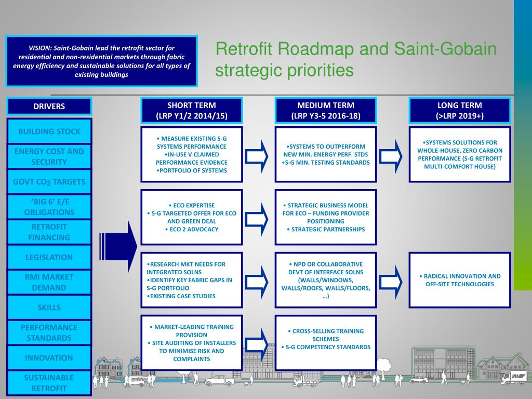
Task: Select the BUILDING STOCK driver box
Action: pos(49,131)
